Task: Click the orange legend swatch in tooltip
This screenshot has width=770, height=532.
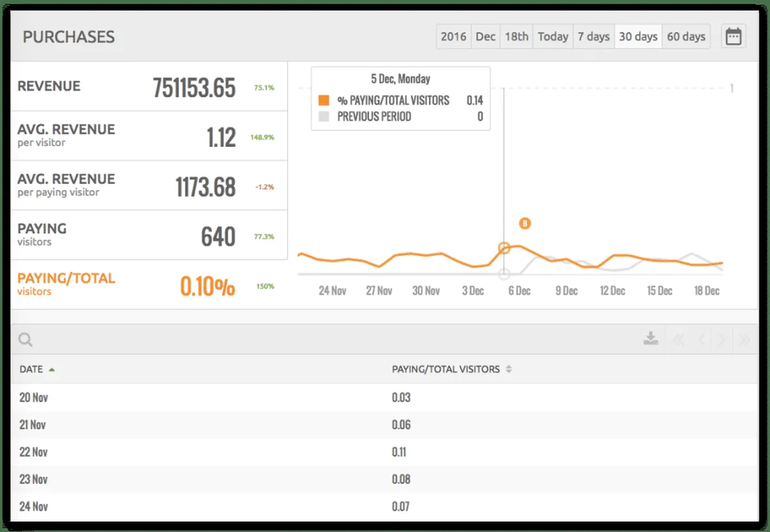Action: click(x=324, y=100)
